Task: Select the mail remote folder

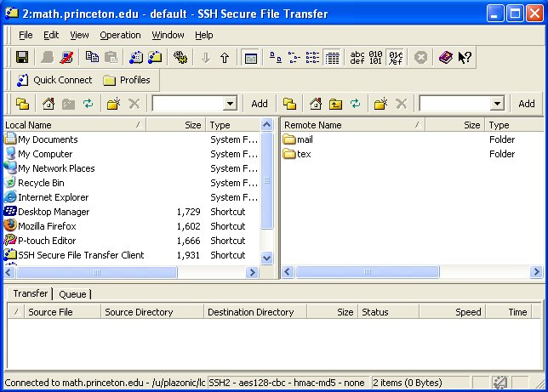Action: pos(298,139)
